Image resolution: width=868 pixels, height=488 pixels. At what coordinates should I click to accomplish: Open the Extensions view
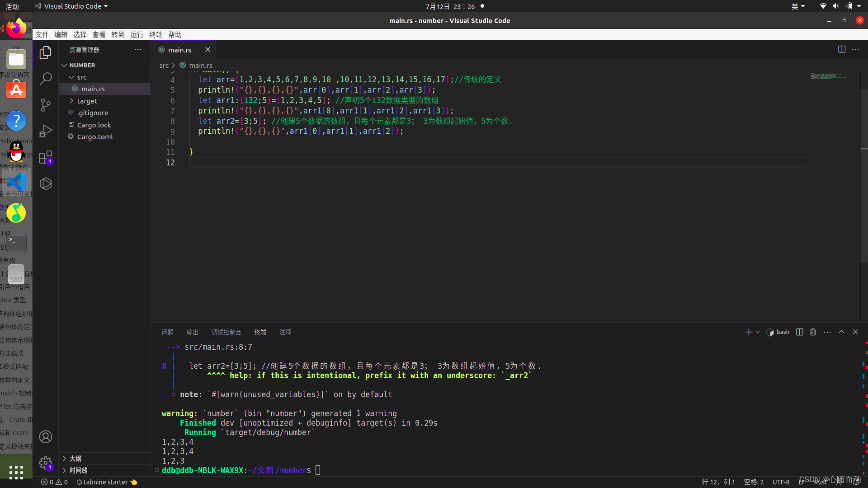click(46, 157)
